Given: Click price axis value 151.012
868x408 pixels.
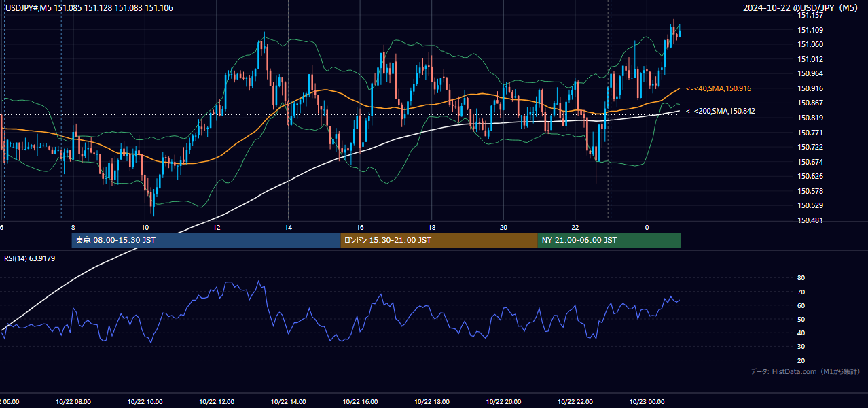Looking at the screenshot, I should 810,59.
